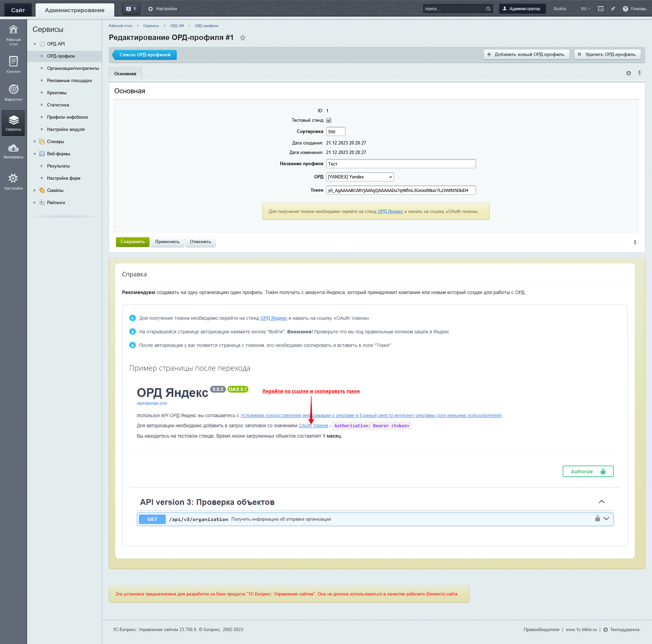The width and height of the screenshot is (652, 644).
Task: Click the Список ОРД-профилей button
Action: tap(144, 54)
